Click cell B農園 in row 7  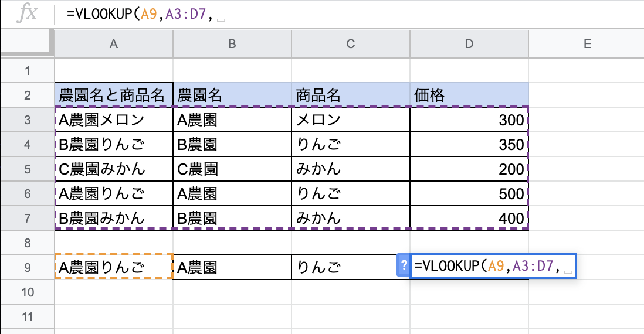[x=232, y=219]
